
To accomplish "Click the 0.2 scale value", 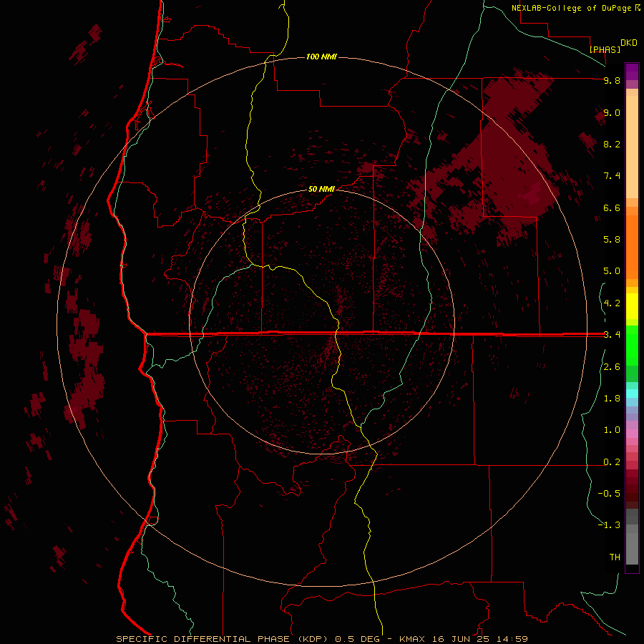I will coord(612,462).
